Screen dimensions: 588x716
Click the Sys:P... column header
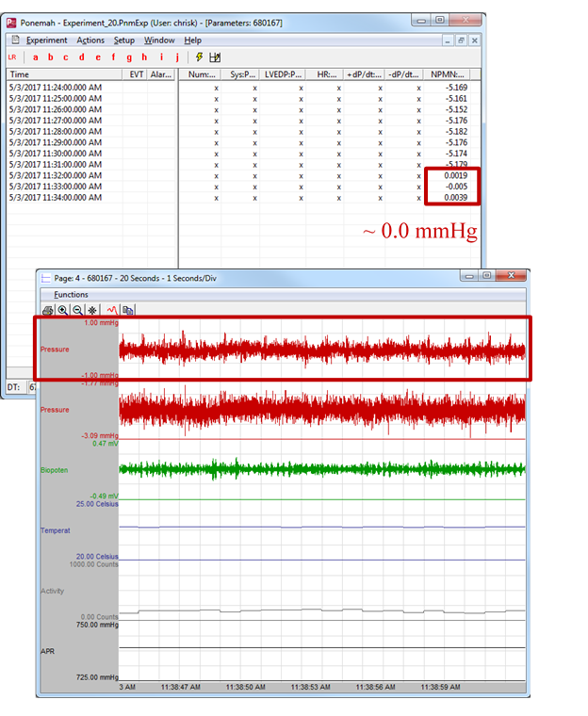click(x=241, y=74)
